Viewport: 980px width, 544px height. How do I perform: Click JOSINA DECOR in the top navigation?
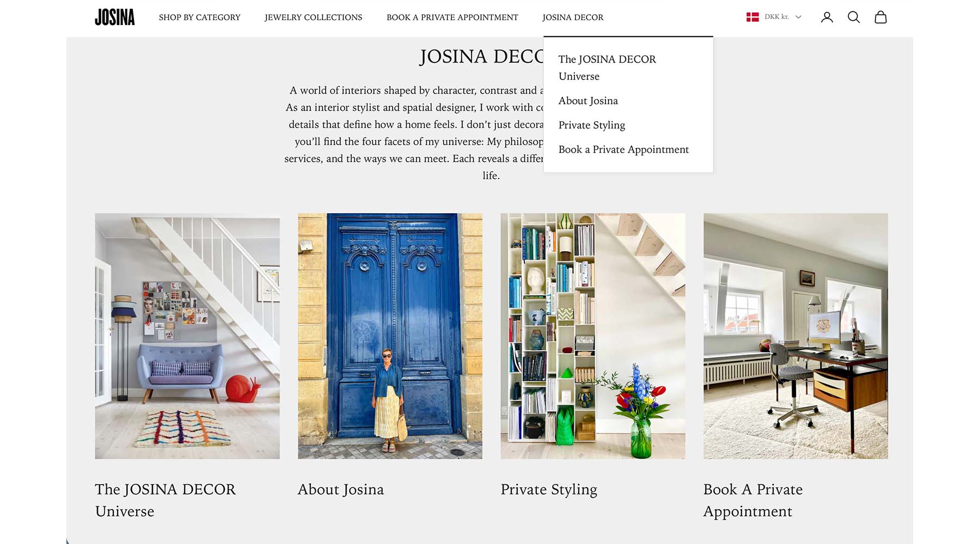(x=573, y=17)
